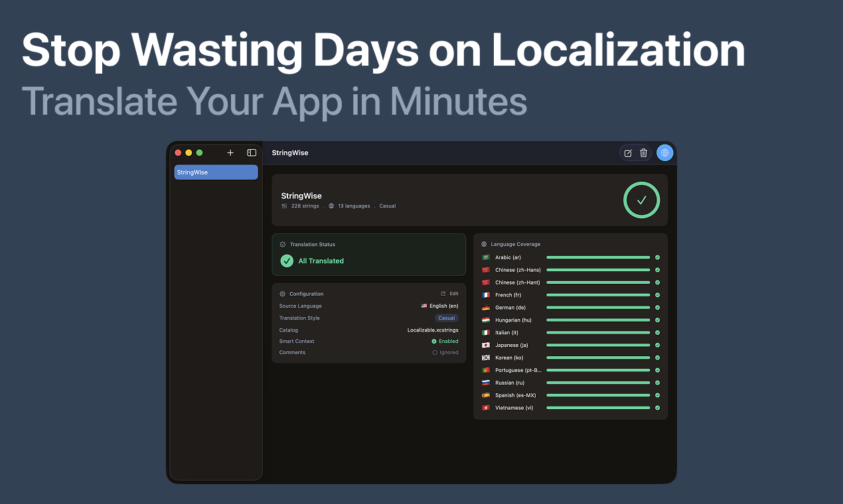Click the Smart Context label
The width and height of the screenshot is (843, 504).
(297, 342)
